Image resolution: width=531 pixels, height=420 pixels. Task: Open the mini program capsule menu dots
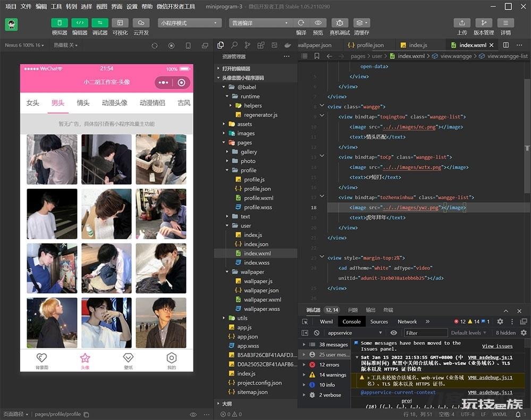click(x=163, y=82)
